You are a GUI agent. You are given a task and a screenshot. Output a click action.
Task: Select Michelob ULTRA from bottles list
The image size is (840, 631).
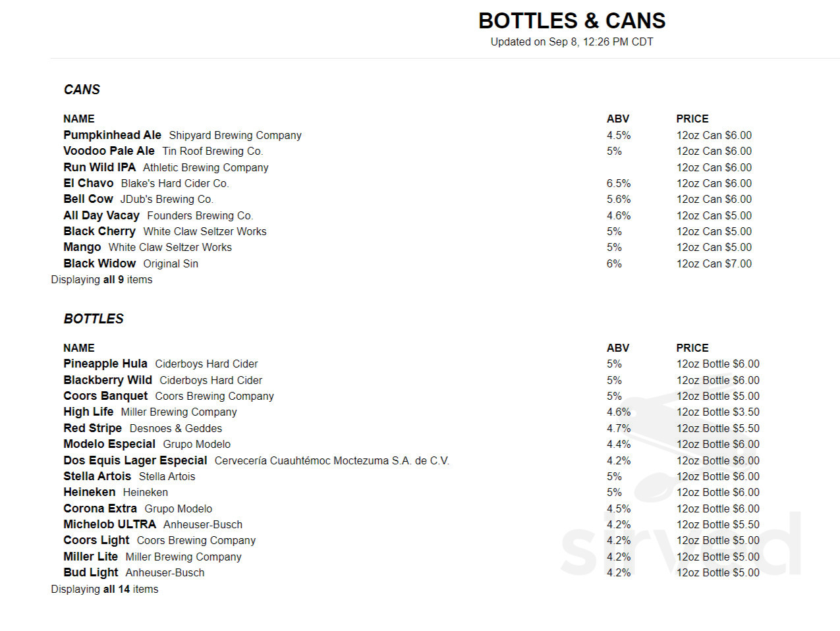pos(109,524)
